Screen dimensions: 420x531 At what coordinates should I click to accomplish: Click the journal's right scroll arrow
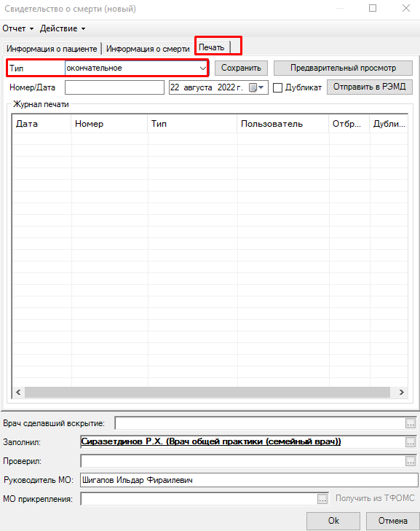pyautogui.click(x=401, y=392)
